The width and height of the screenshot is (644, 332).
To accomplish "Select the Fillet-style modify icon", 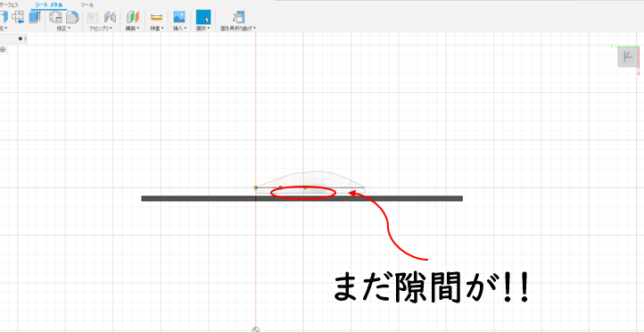I will (x=73, y=17).
